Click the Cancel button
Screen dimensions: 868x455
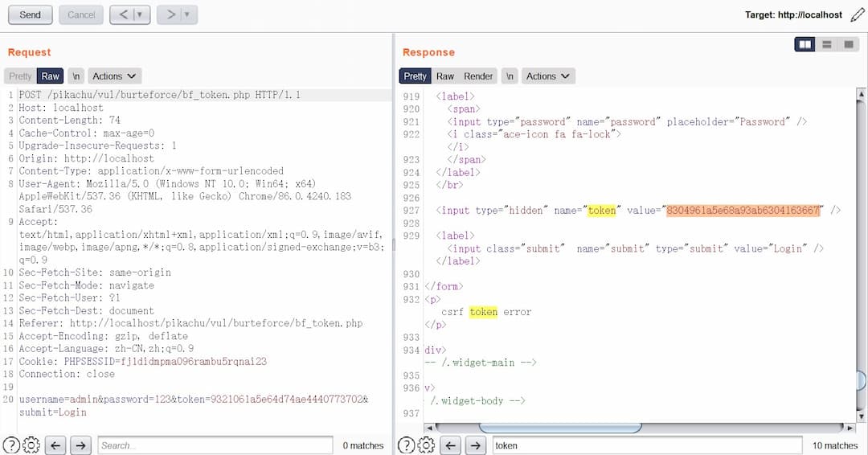[x=81, y=14]
